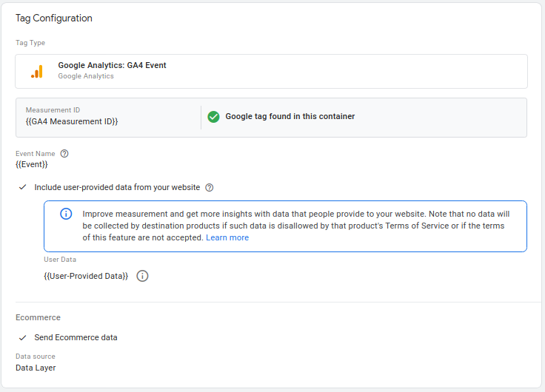
Task: Click the Google tag found in this container message
Action: (290, 117)
